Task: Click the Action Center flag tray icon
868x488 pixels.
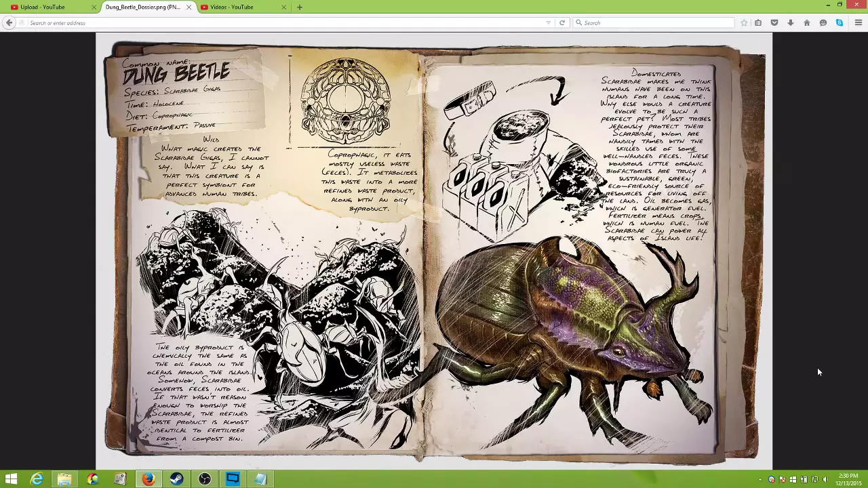Action: (x=781, y=480)
